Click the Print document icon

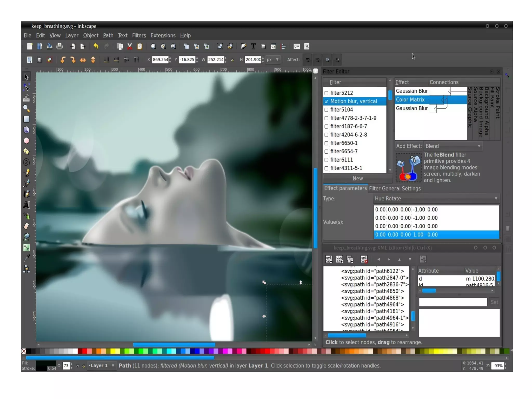tap(59, 47)
